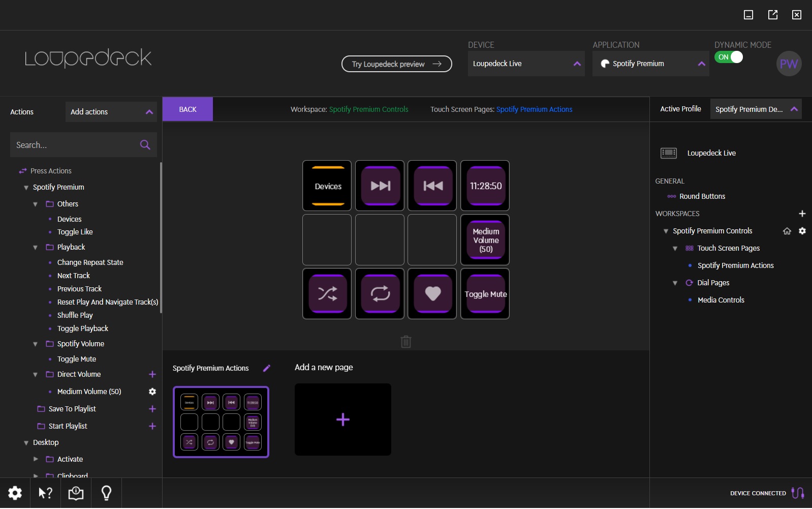
Task: Open the Add actions dropdown
Action: 111,112
